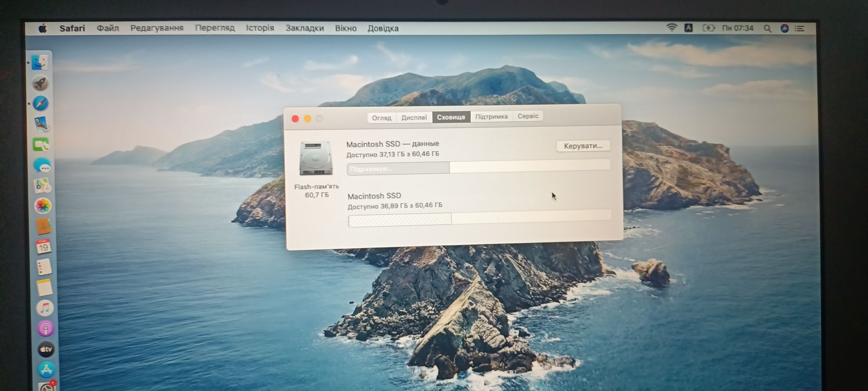Open the Довідка menu

pos(383,28)
